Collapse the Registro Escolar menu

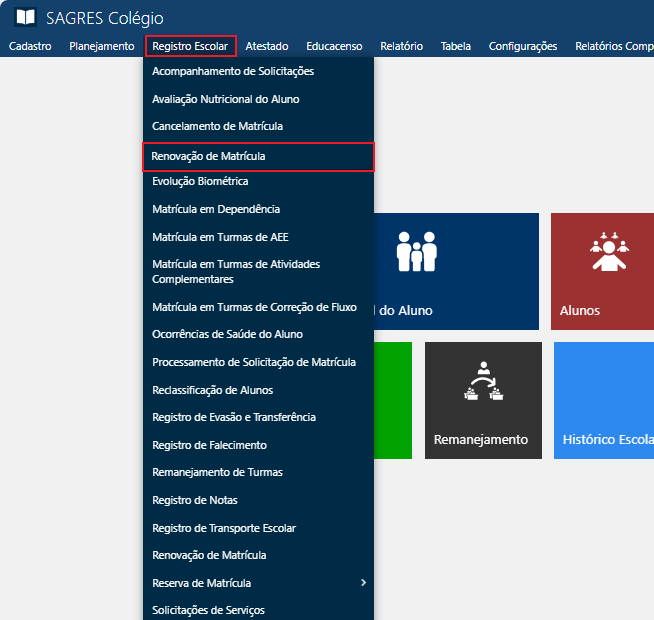pyautogui.click(x=190, y=46)
